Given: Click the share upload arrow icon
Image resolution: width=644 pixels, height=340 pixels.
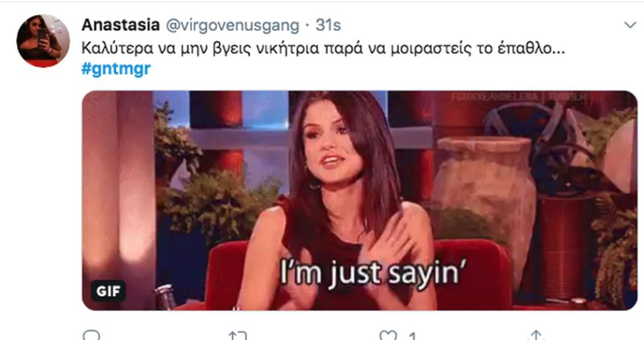Looking at the screenshot, I should click(x=536, y=335).
